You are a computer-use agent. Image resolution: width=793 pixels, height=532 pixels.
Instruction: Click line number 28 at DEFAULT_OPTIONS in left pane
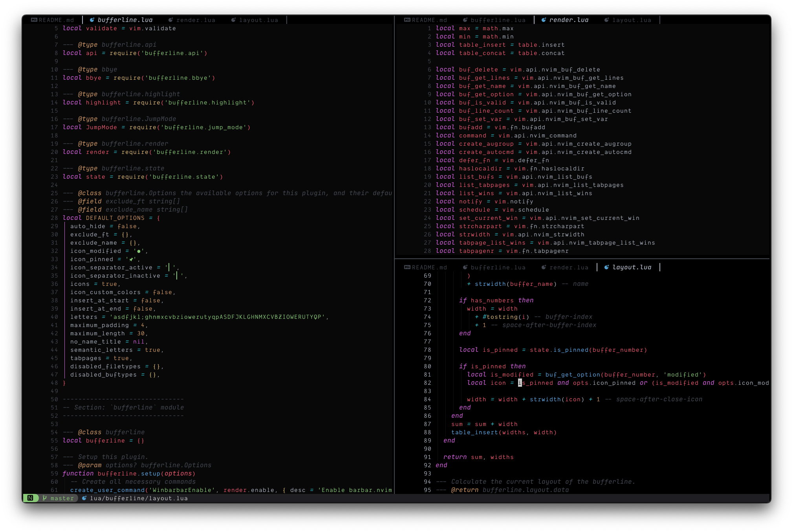pyautogui.click(x=54, y=218)
